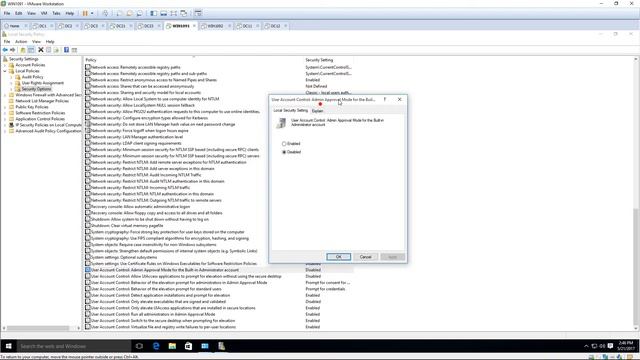Open the VMware Tabs menu
Viewport: 640px width, 360px height.
click(x=56, y=13)
